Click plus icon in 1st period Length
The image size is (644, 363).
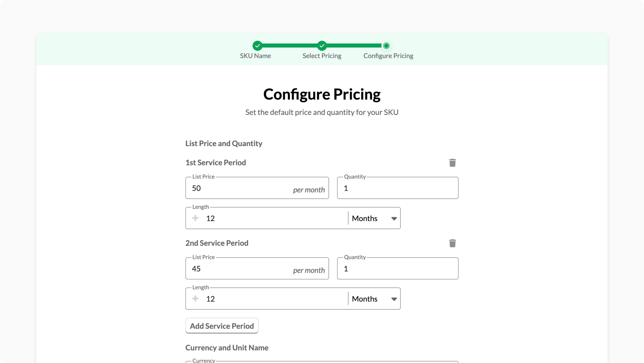coord(195,218)
